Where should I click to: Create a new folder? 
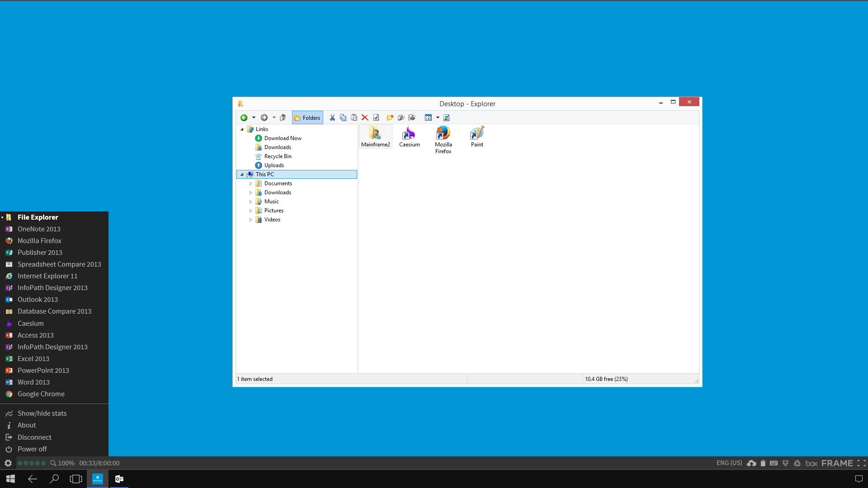pyautogui.click(x=390, y=117)
